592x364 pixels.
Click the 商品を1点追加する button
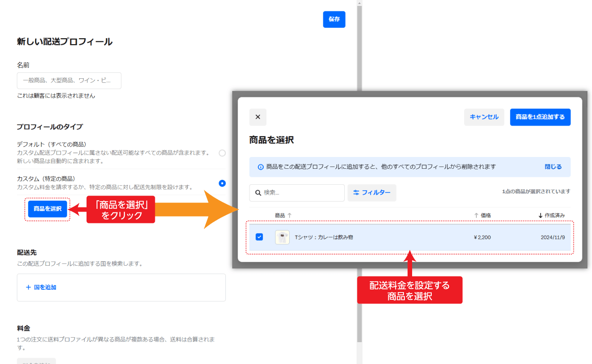(x=540, y=117)
